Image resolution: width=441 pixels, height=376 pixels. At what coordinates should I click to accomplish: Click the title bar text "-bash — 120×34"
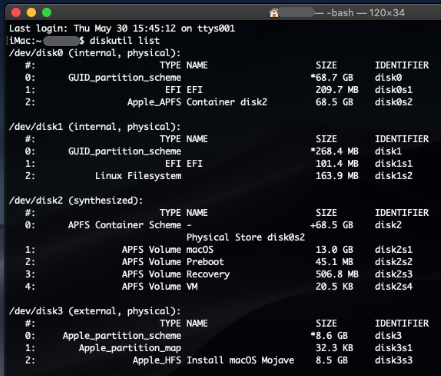click(x=360, y=13)
